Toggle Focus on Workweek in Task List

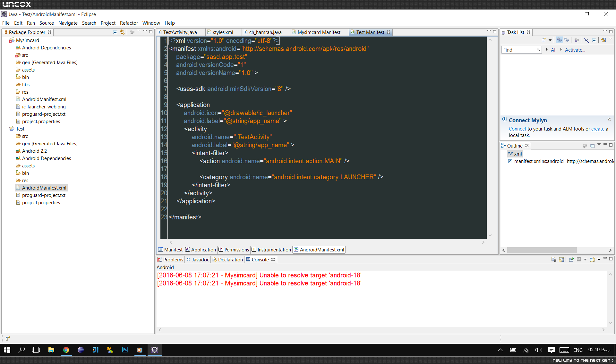click(x=577, y=40)
